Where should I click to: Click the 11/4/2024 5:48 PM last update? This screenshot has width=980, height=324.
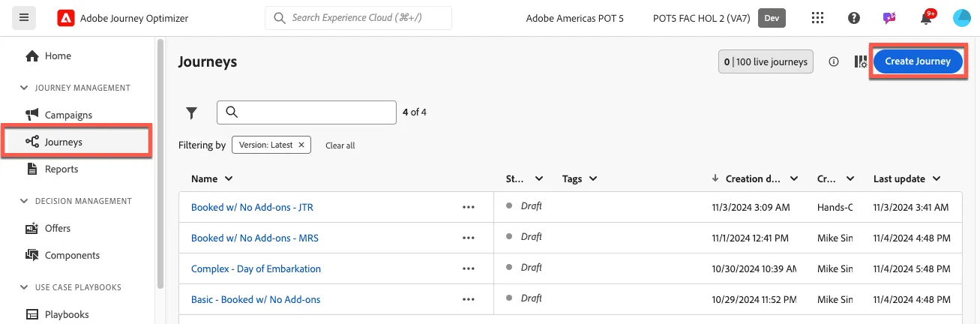(912, 268)
